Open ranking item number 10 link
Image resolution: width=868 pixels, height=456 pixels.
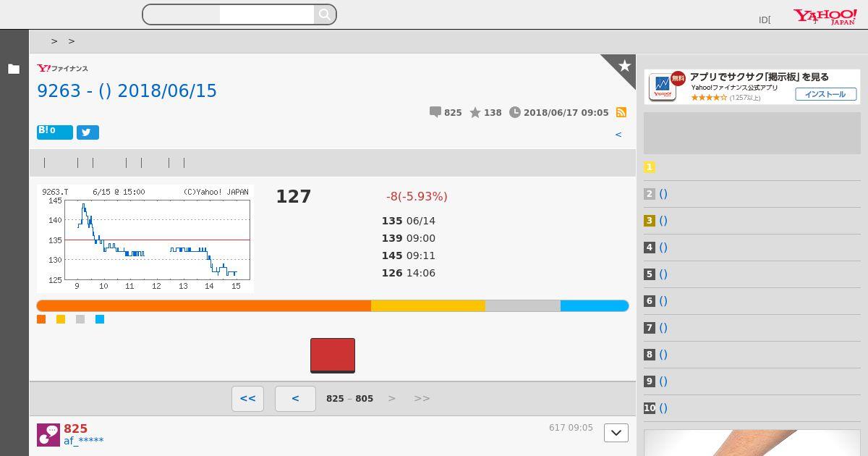click(x=663, y=408)
